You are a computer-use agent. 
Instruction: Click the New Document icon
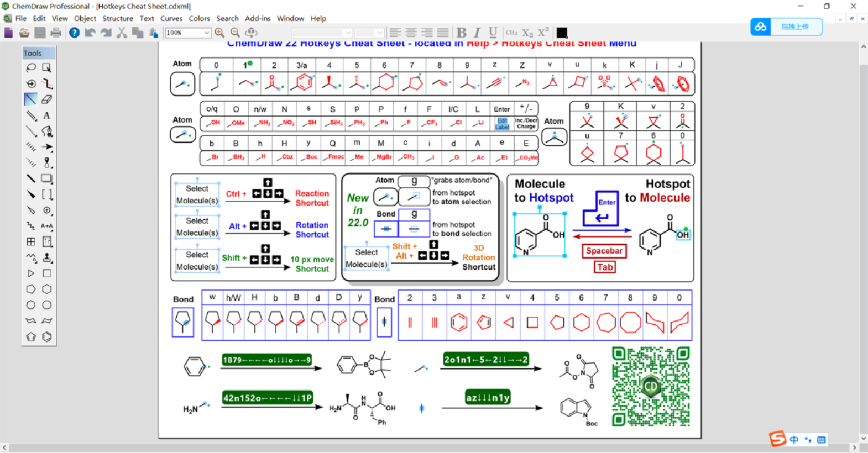(8, 33)
